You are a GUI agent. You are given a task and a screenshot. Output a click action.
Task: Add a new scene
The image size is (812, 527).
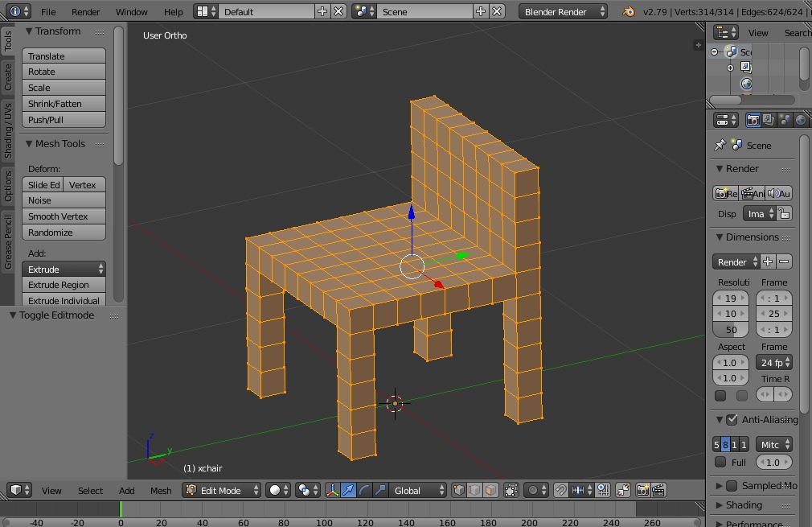pos(481,11)
